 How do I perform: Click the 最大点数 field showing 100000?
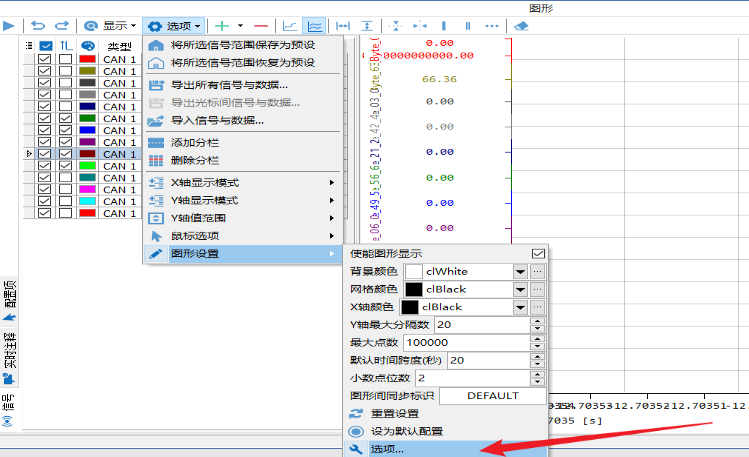click(x=467, y=342)
